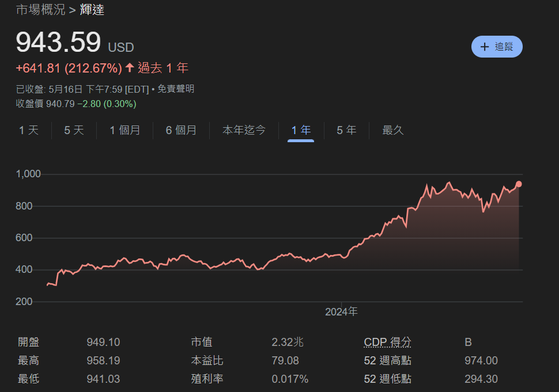Click the 市值 value 2.32兆

(x=287, y=342)
